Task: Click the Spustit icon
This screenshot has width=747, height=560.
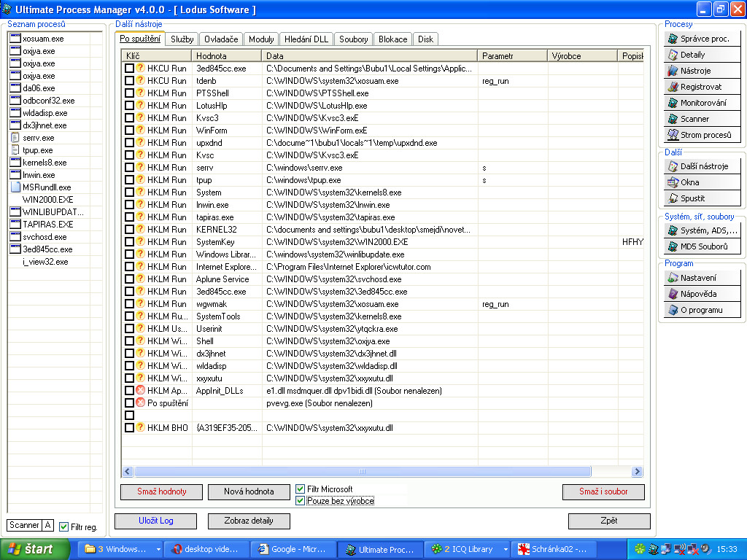Action: click(x=672, y=198)
